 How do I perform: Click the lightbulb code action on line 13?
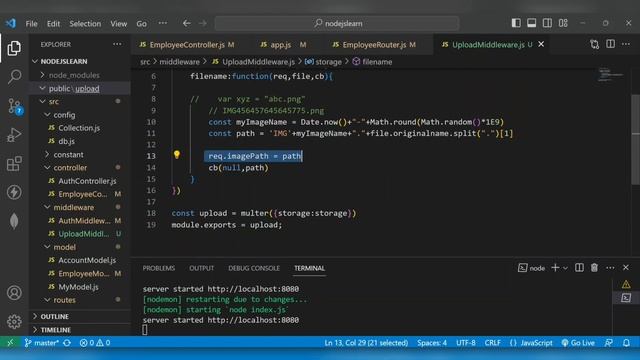click(x=177, y=155)
